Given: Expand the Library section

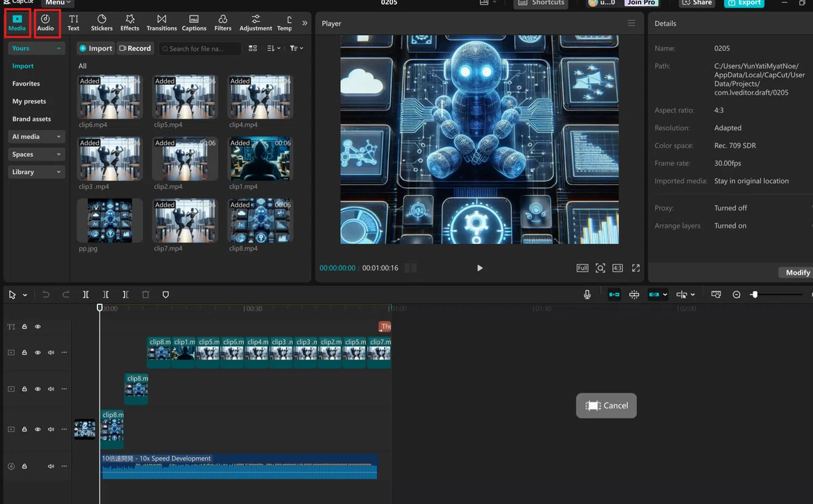Looking at the screenshot, I should coord(37,172).
